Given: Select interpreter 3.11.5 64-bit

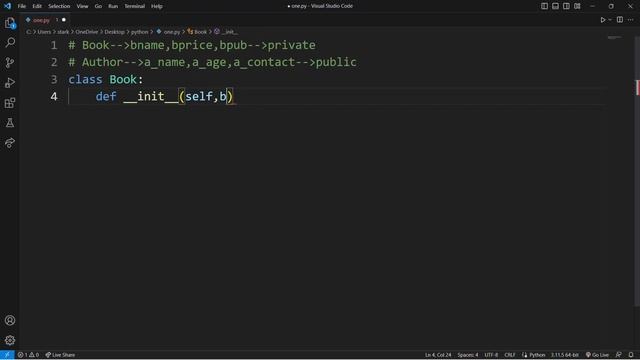Looking at the screenshot, I should [x=565, y=355].
